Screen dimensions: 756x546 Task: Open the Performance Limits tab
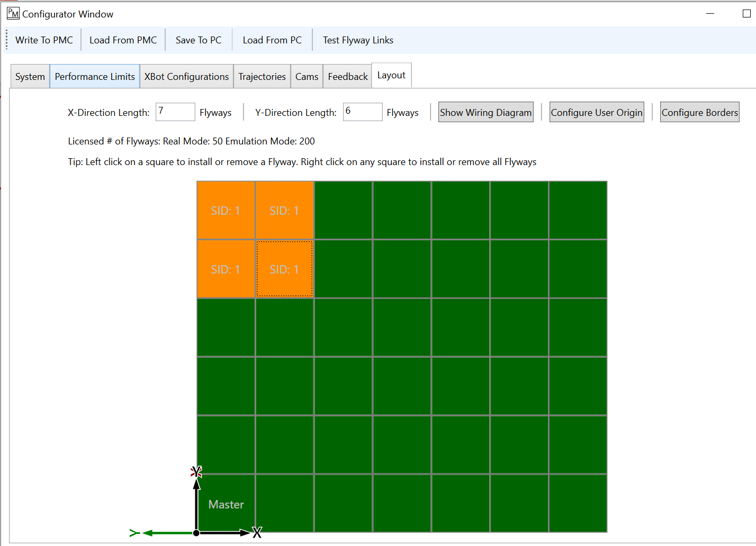tap(95, 77)
